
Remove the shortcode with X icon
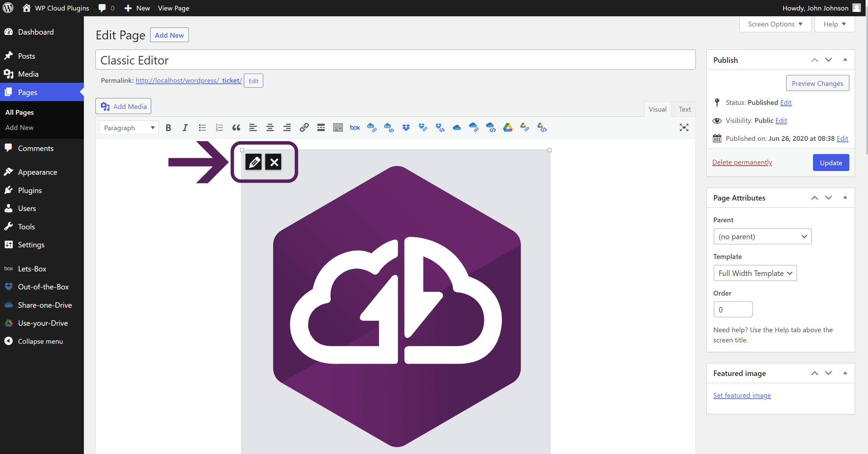pyautogui.click(x=274, y=162)
